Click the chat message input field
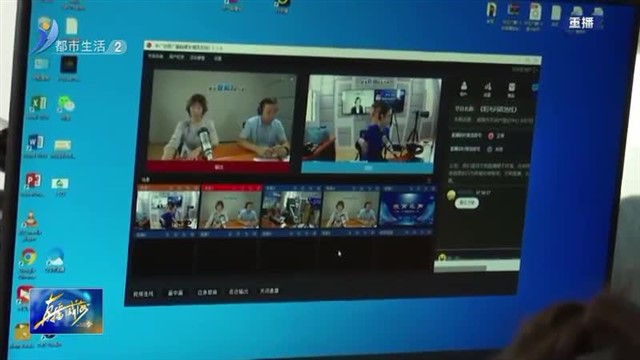The image size is (640, 360). tap(477, 266)
